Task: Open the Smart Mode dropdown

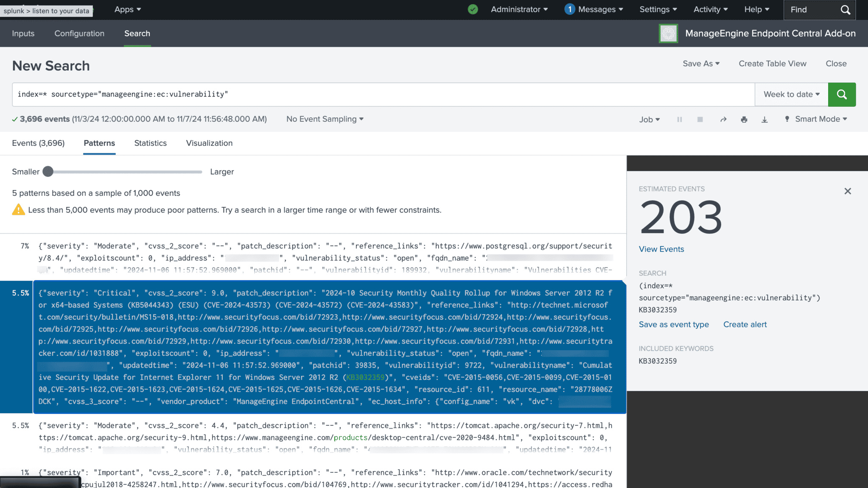Action: 816,119
